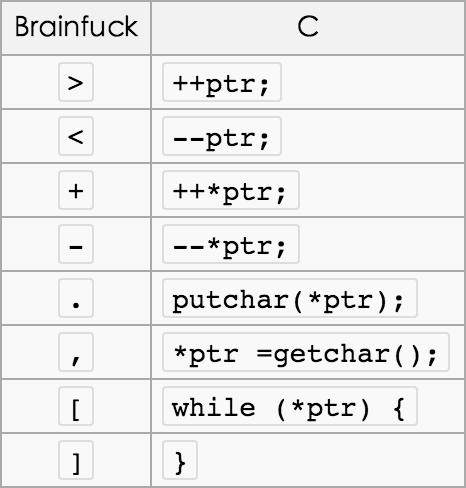Image resolution: width=466 pixels, height=488 pixels.
Task: Click the putchar(*ptr); code snippet
Action: (290, 298)
